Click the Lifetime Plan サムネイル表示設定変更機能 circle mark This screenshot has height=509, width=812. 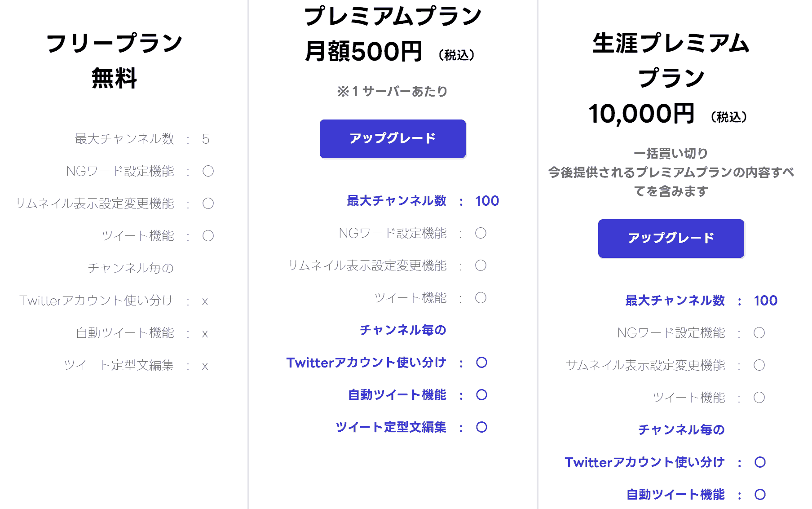pos(759,365)
